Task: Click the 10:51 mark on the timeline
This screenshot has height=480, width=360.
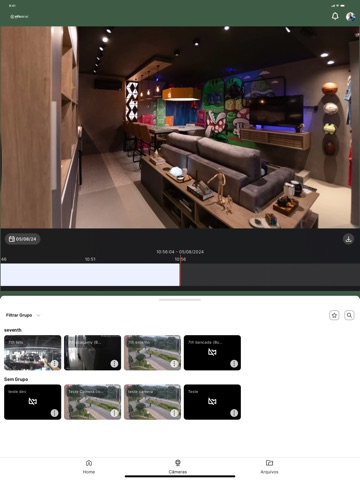Action: [x=90, y=259]
